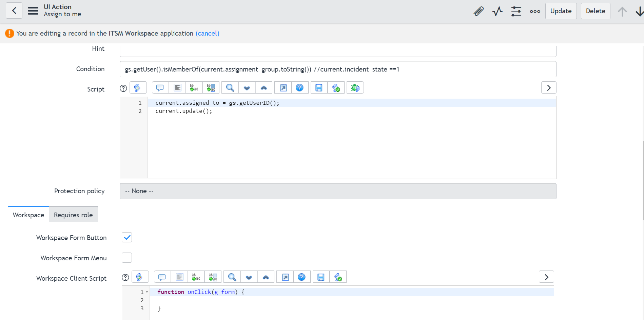Save the script using floppy disk icon
644x320 pixels.
click(x=319, y=88)
